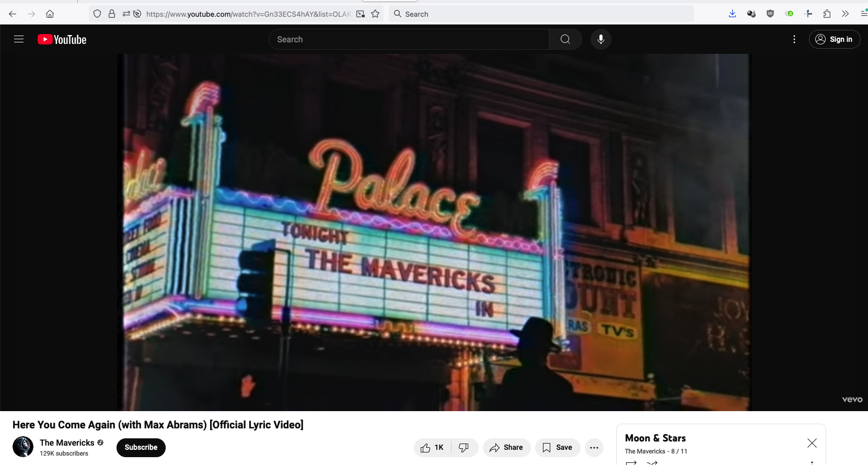Click the browser address bar URL
Image resolution: width=868 pixels, height=465 pixels.
point(248,14)
